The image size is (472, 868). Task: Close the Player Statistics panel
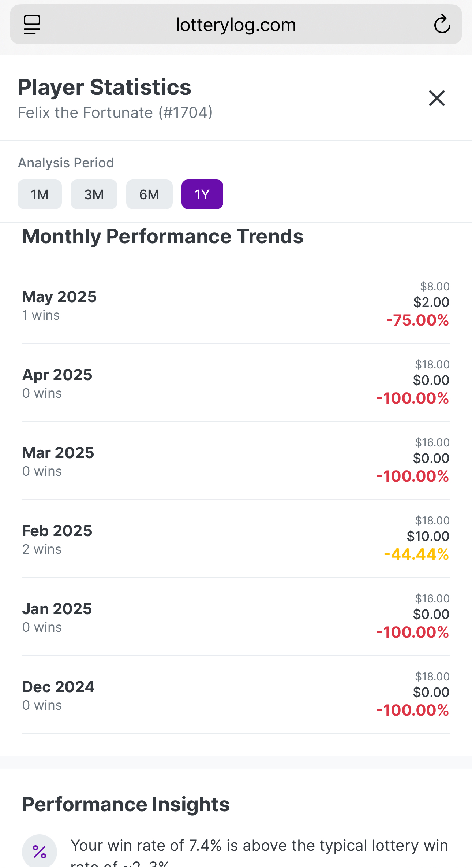437,98
